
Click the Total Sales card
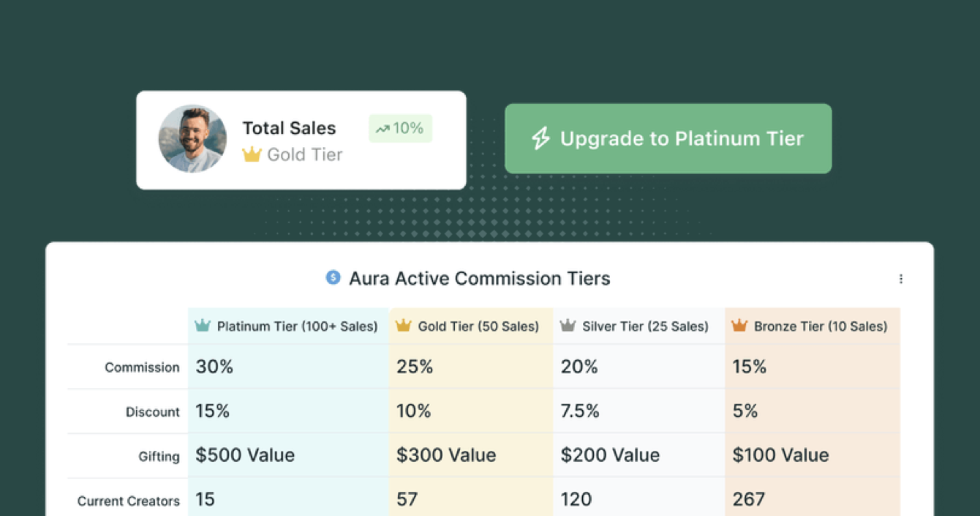[301, 139]
